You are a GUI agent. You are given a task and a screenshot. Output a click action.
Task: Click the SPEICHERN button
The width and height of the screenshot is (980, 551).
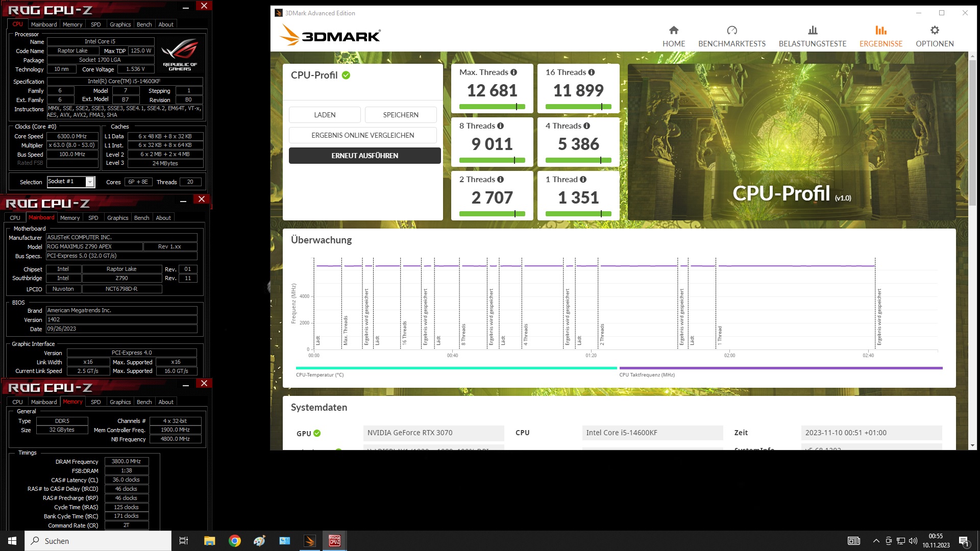click(x=401, y=115)
